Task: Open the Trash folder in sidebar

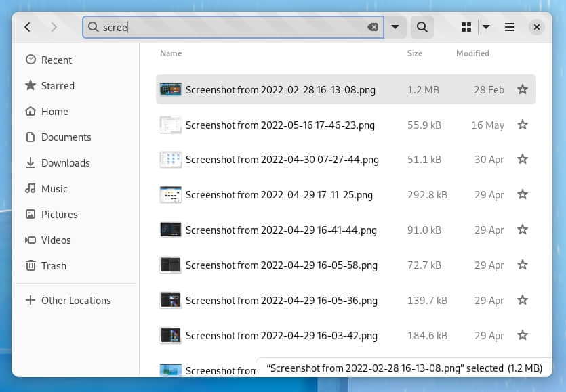Action: (54, 266)
